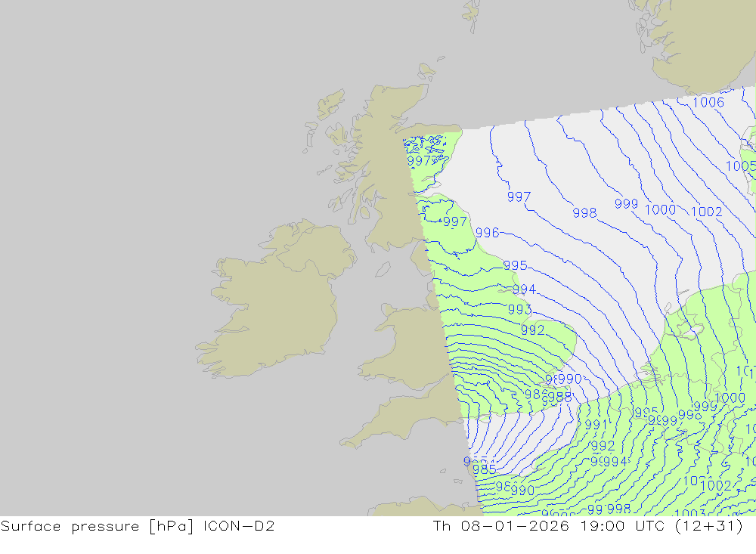Select the 1006 isobar label
Viewport: 756px width, 554px height.
click(x=708, y=102)
